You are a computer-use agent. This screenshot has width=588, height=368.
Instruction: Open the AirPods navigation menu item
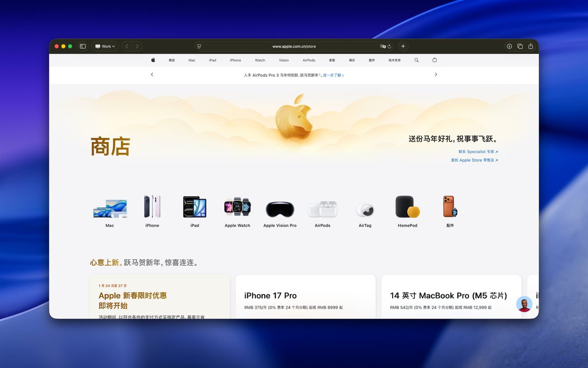point(309,60)
